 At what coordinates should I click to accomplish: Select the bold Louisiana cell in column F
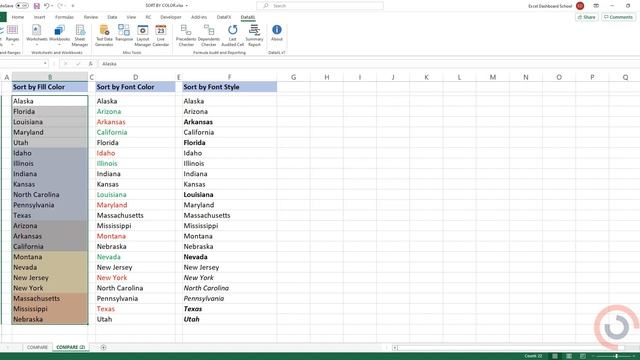point(229,195)
